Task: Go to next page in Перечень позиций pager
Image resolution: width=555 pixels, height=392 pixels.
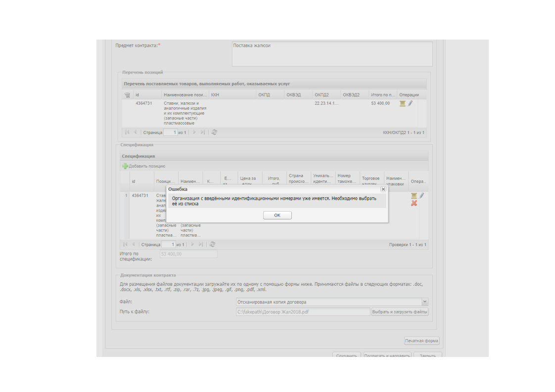Action: tap(194, 132)
